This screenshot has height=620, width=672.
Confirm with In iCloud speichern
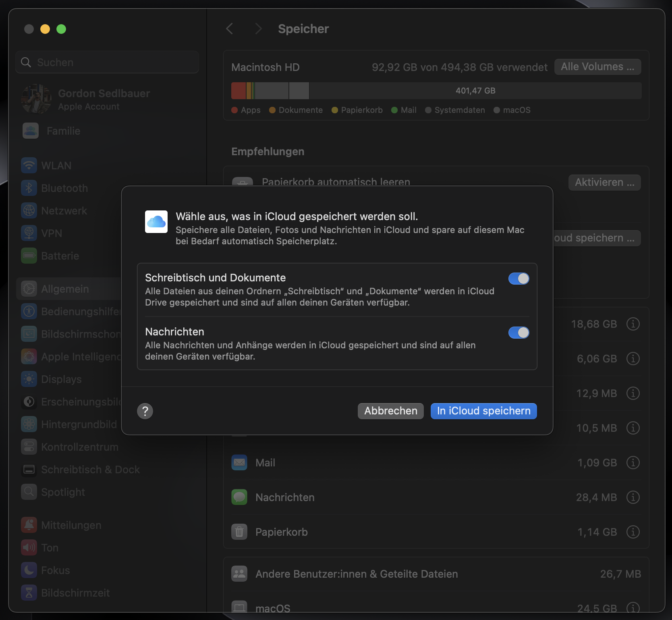point(483,411)
